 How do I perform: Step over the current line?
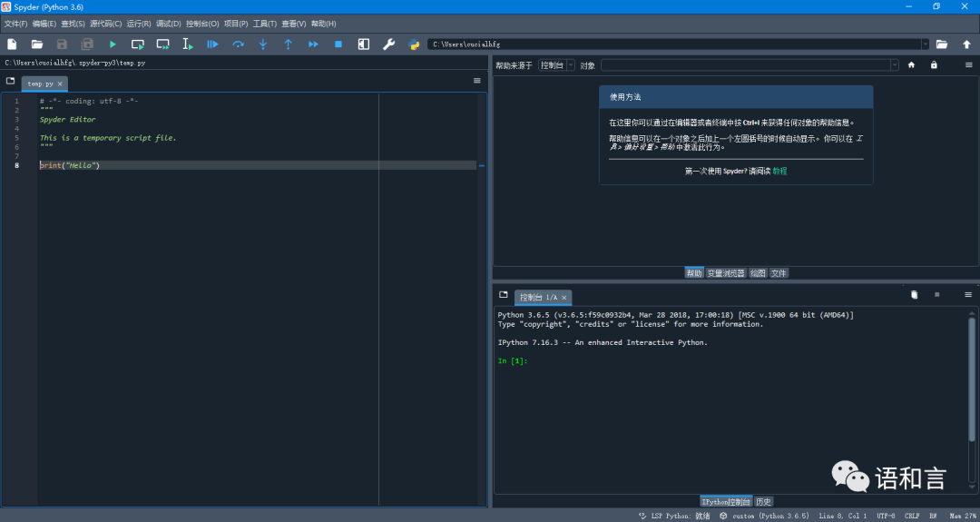pos(238,44)
